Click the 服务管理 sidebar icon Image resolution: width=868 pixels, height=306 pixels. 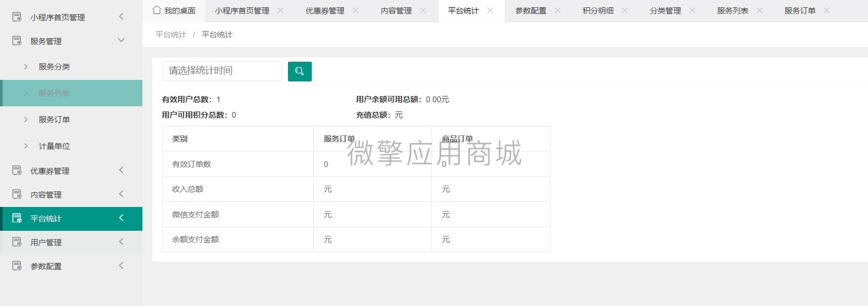tap(17, 41)
